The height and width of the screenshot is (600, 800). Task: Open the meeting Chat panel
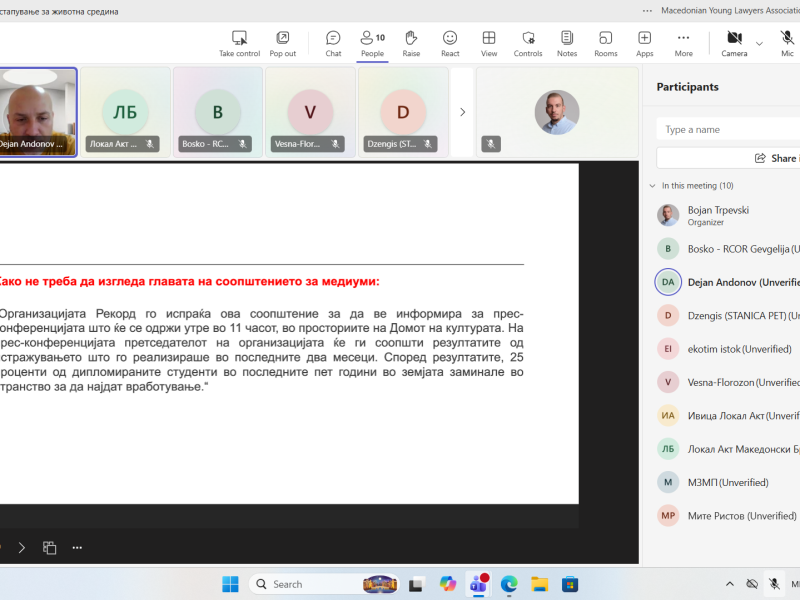333,42
